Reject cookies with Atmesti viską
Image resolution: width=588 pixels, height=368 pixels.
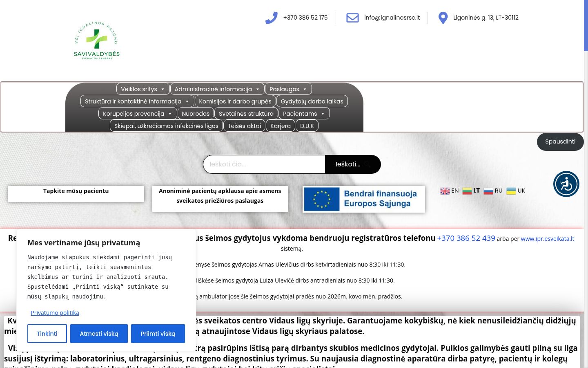[x=99, y=334]
